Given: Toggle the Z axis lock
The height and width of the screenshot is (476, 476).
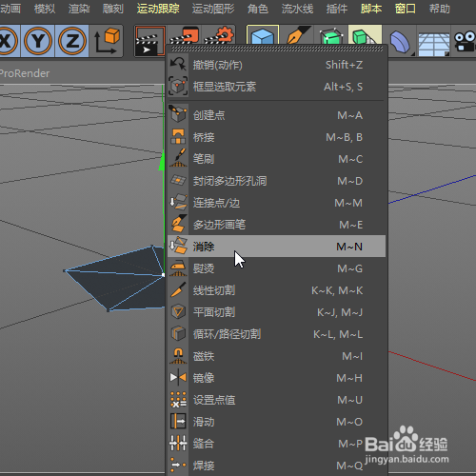Looking at the screenshot, I should pyautogui.click(x=72, y=41).
